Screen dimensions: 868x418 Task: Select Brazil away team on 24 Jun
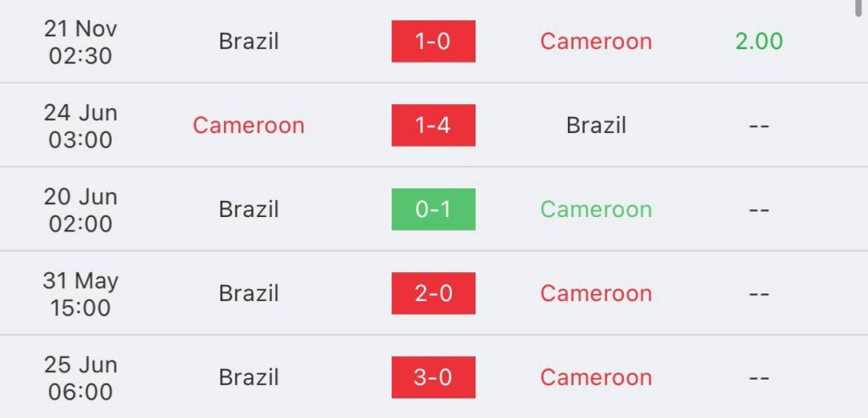click(596, 125)
